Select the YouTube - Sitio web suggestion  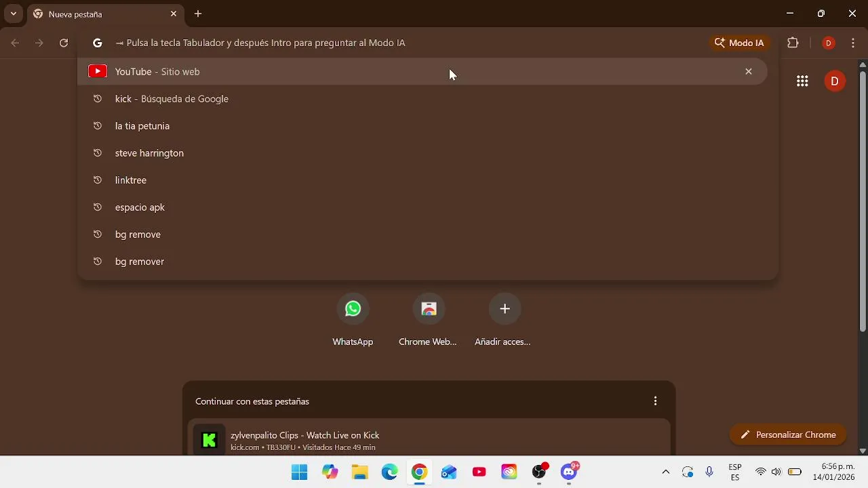click(422, 71)
